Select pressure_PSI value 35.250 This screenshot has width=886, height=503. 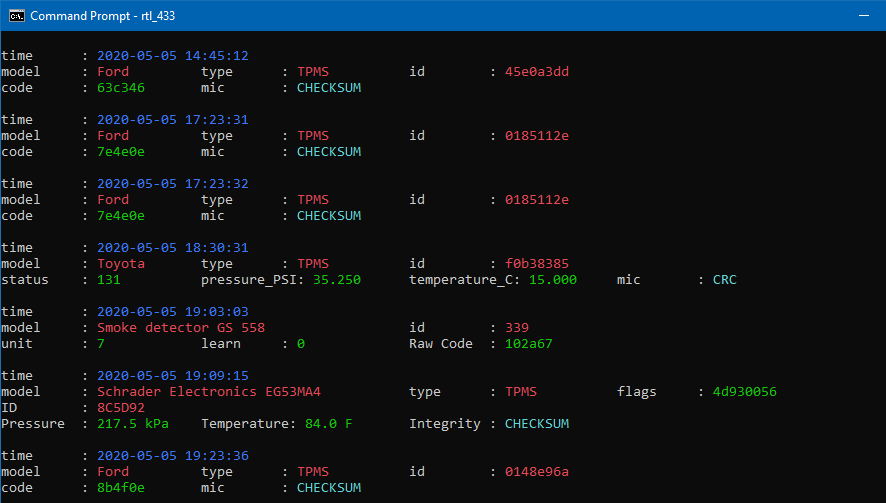click(x=337, y=280)
